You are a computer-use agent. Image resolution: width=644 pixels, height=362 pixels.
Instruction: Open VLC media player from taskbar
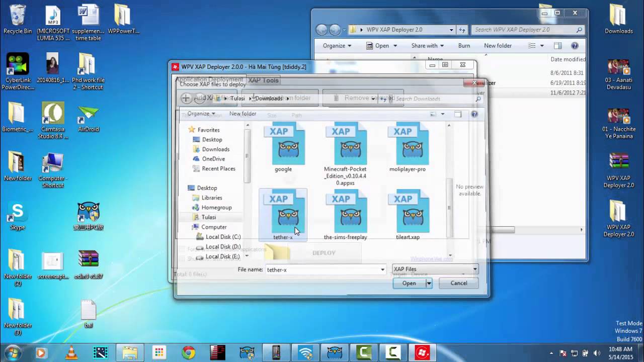(70, 353)
